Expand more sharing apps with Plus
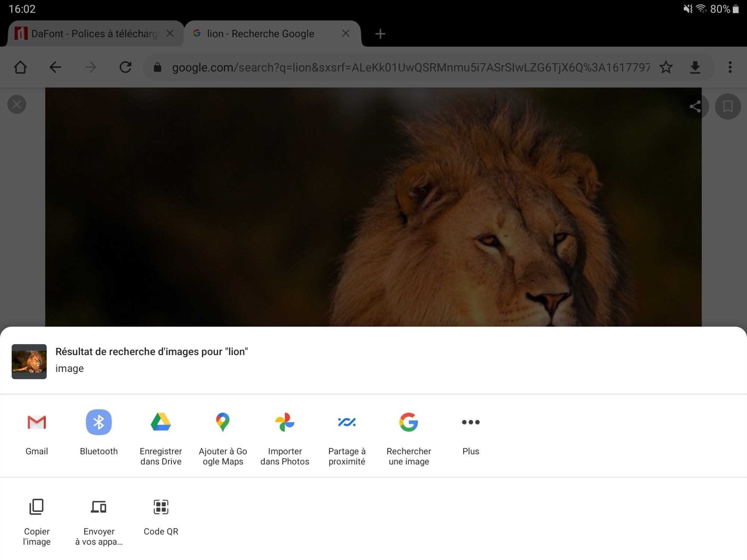Screen dimensions: 747x560 click(x=471, y=422)
